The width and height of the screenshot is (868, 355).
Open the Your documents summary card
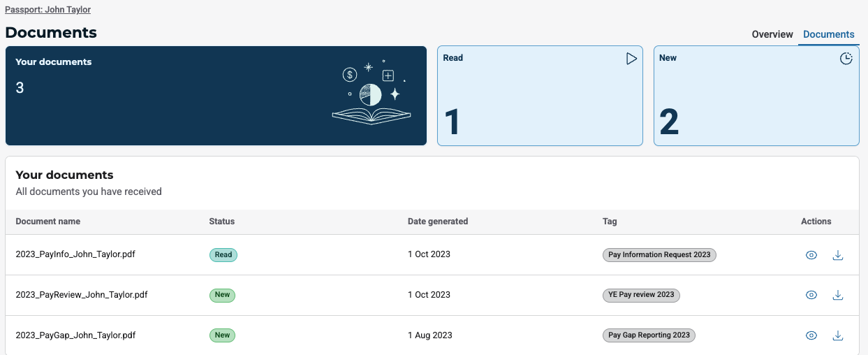pos(216,96)
